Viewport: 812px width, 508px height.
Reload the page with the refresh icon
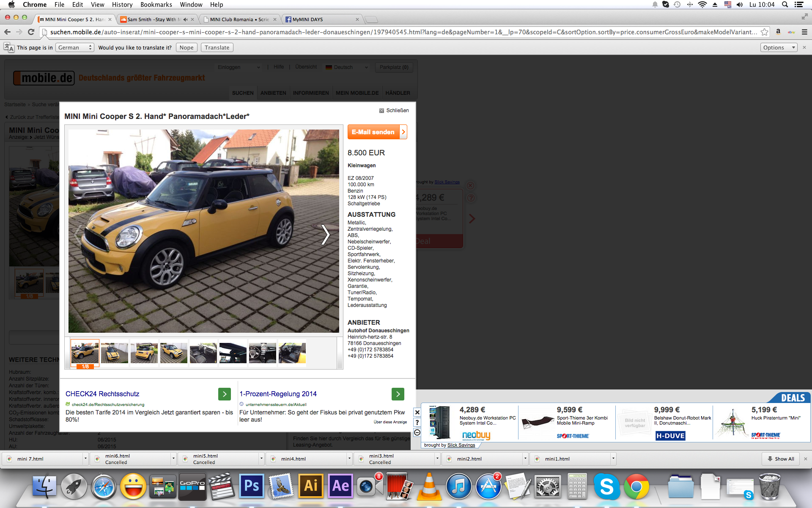click(31, 32)
